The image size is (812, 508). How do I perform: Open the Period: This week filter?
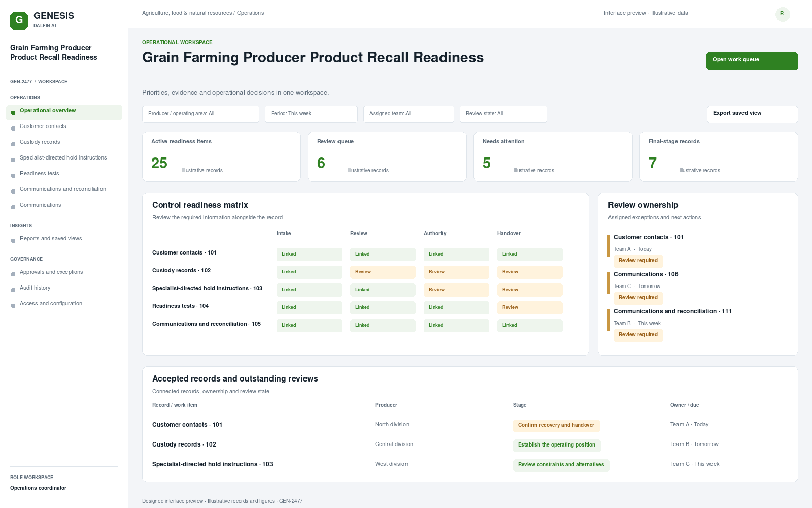(311, 114)
